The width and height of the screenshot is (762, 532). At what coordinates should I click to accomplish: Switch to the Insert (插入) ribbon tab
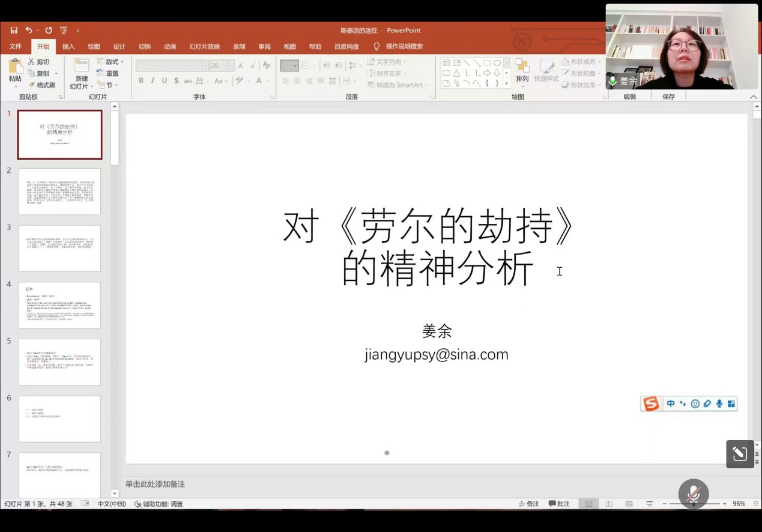(68, 46)
